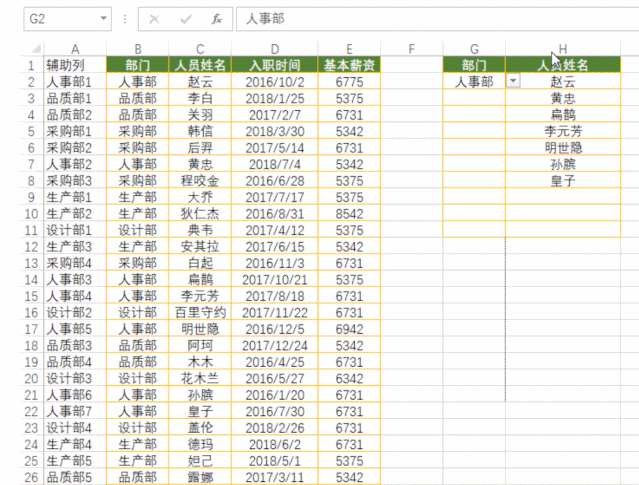Click the salary value 6942
The height and width of the screenshot is (485, 639).
pos(349,329)
